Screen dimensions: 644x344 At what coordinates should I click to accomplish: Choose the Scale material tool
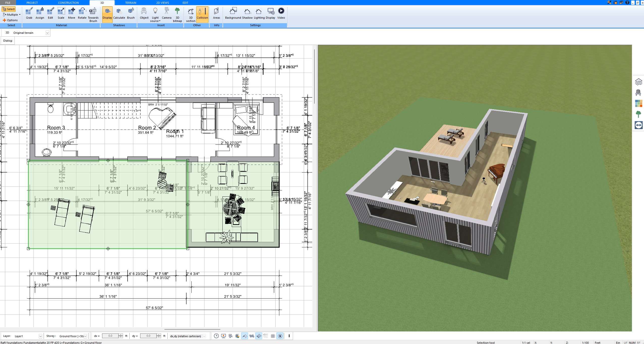point(61,13)
